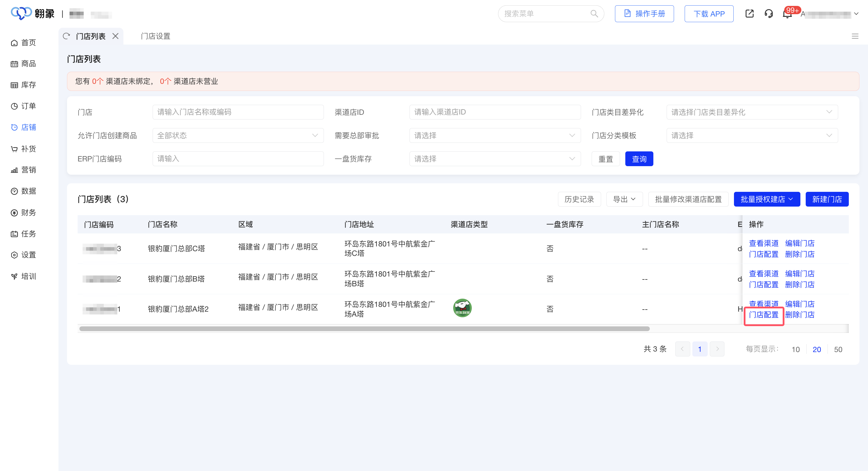Open the 全部状态 dropdown for 允许门店创建商品
This screenshot has height=471, width=868.
(238, 135)
